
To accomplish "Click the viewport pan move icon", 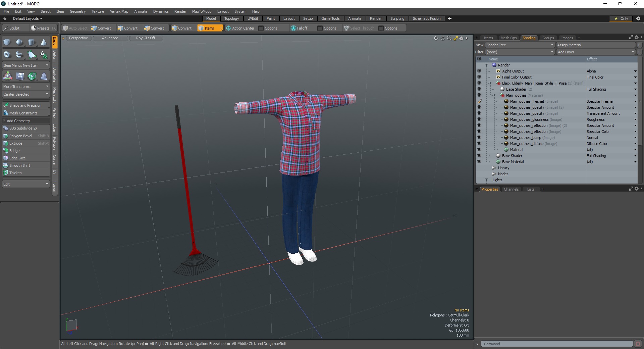I will click(x=436, y=38).
